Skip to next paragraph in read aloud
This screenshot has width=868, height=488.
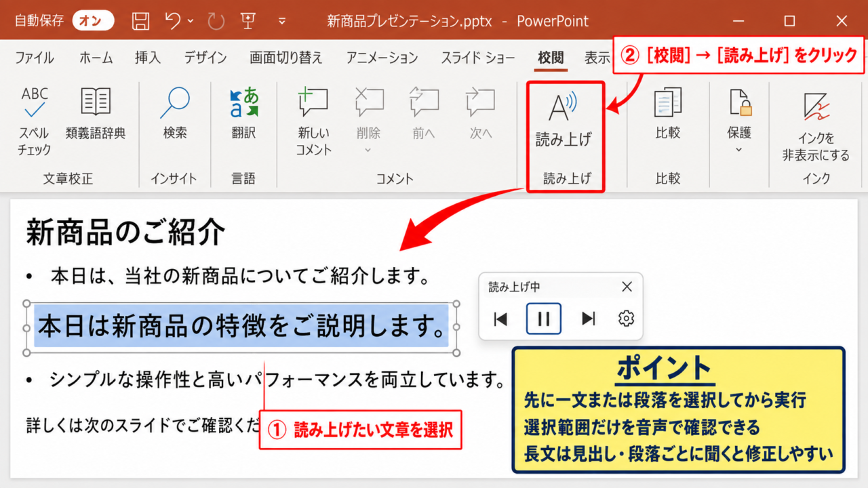coord(589,319)
